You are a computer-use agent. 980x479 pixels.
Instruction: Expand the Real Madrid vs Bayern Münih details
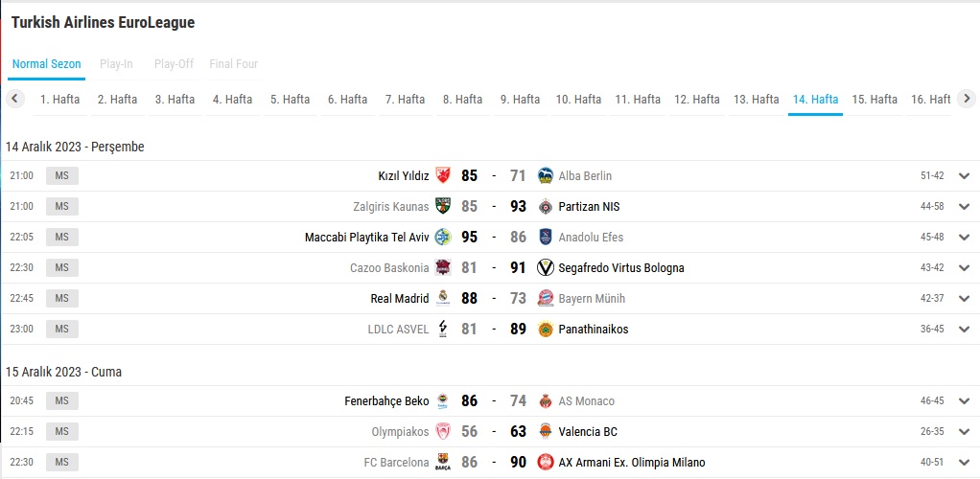965,299
